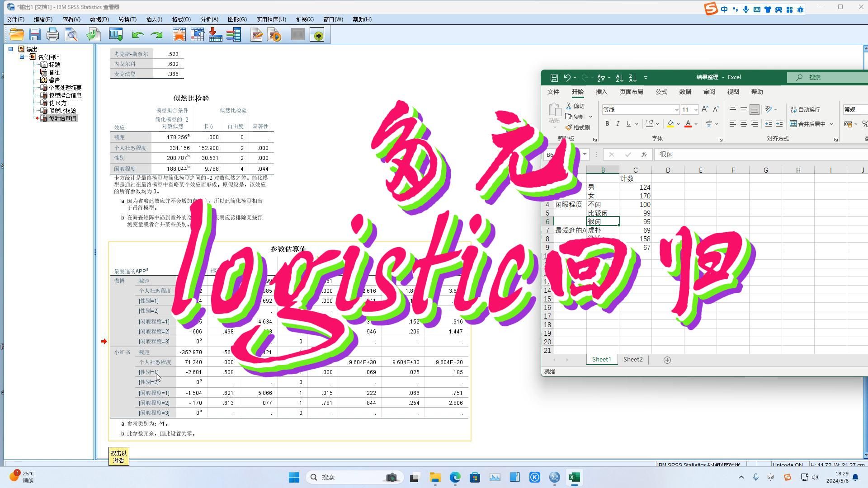The width and height of the screenshot is (868, 488).
Task: Click the Excel search box
Action: 827,77
